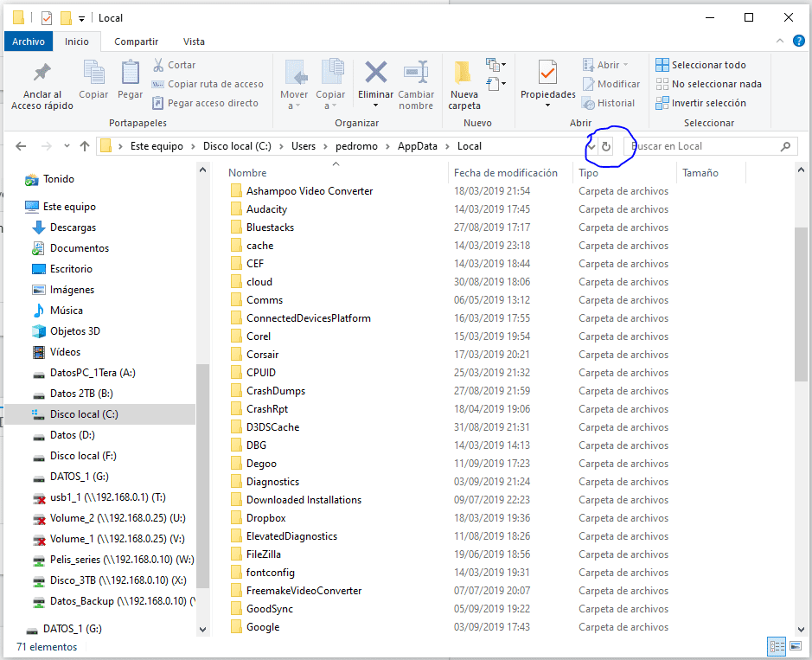Switch to the Inicio ribbon tab
Image resolution: width=812 pixels, height=660 pixels.
coord(77,42)
